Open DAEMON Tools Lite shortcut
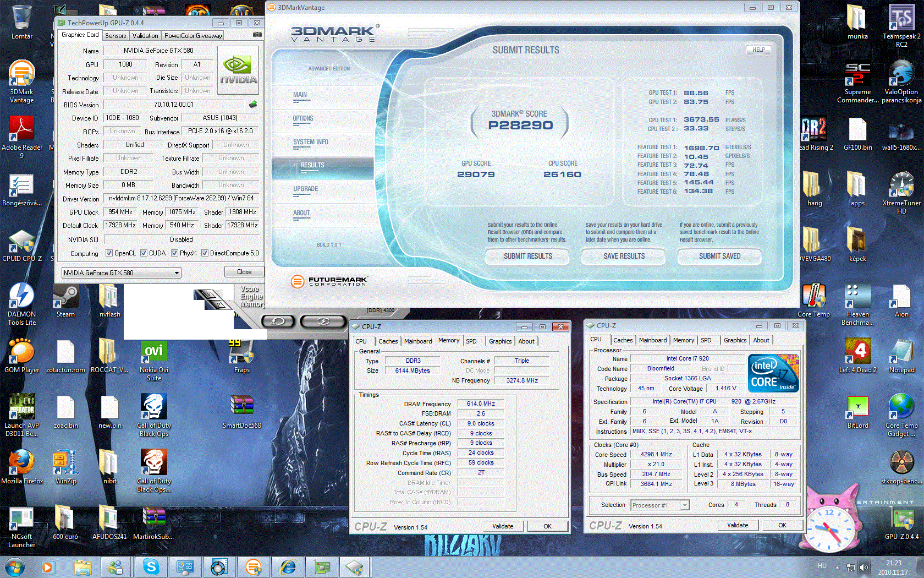Image resolution: width=924 pixels, height=578 pixels. click(22, 304)
